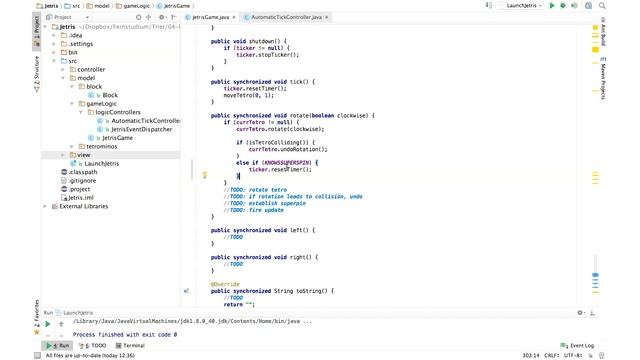
Task: Open Project panel settings gear
Action: coord(162,17)
